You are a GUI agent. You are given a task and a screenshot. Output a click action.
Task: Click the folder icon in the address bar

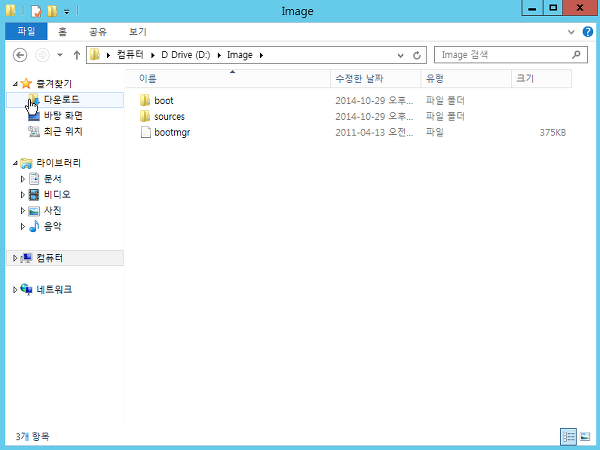pos(95,55)
